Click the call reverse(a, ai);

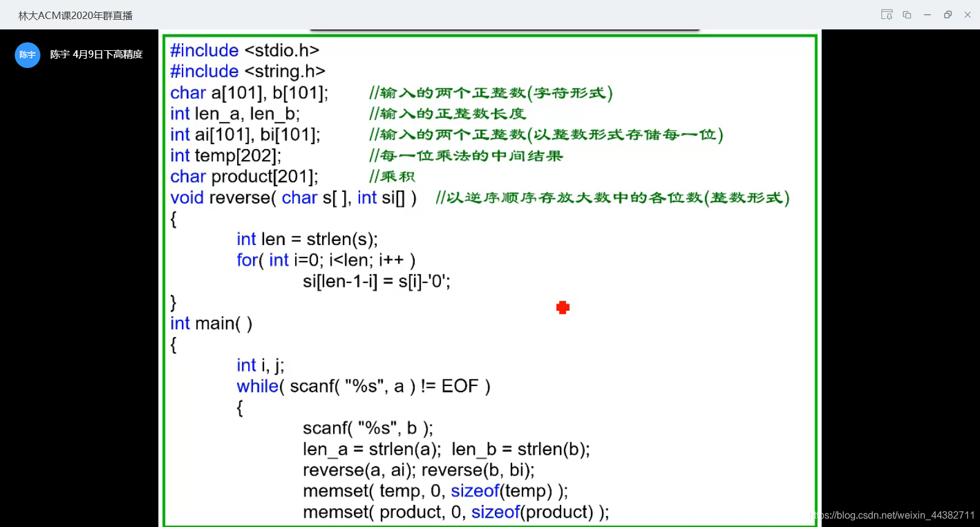(360, 470)
